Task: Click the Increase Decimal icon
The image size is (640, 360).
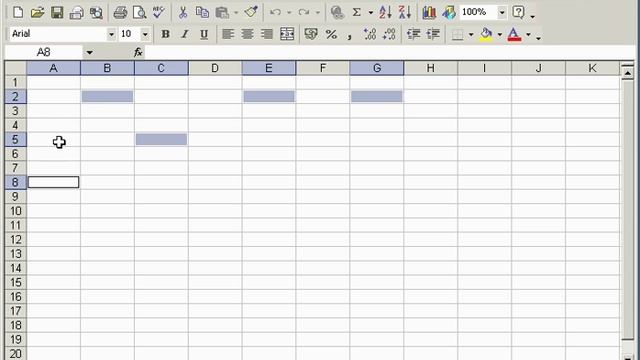Action: [x=370, y=34]
